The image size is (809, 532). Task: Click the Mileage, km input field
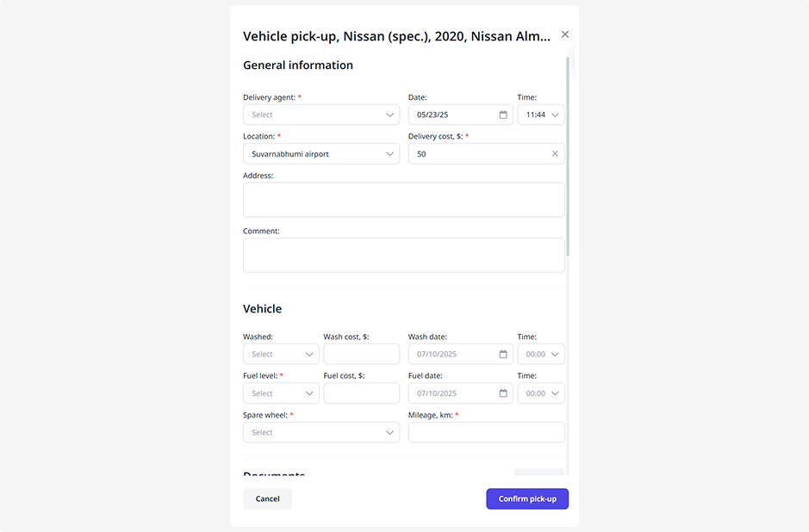click(486, 433)
